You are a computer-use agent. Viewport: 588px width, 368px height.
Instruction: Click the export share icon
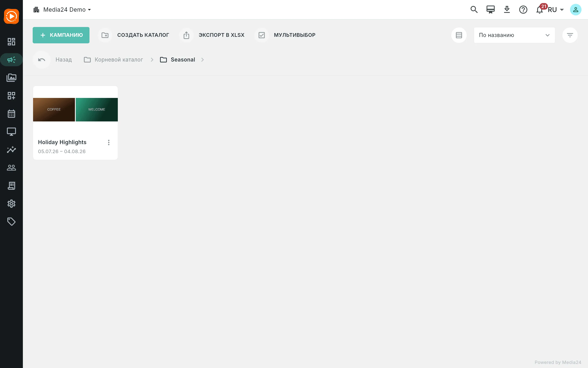(x=186, y=35)
